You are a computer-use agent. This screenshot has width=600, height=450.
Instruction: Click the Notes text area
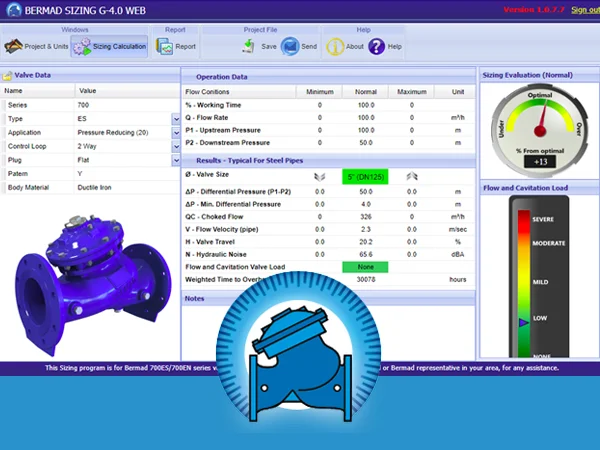pyautogui.click(x=328, y=333)
